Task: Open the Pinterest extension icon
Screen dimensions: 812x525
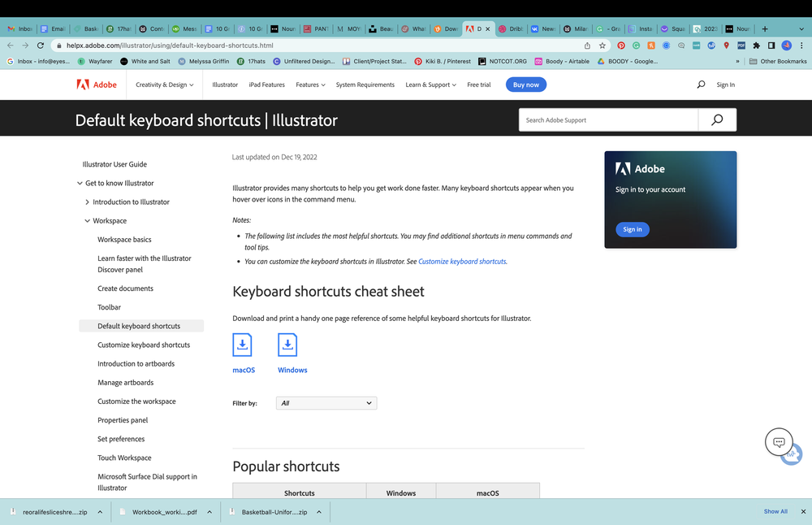Action: coord(621,46)
